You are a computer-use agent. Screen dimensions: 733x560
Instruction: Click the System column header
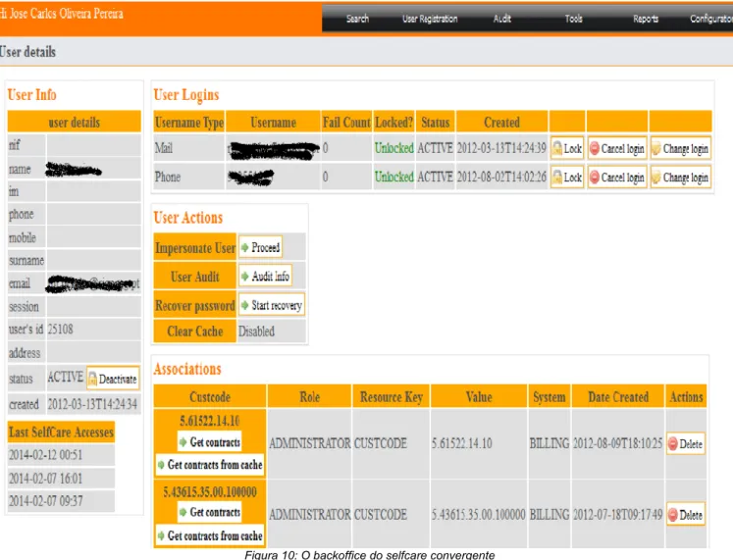tap(549, 396)
